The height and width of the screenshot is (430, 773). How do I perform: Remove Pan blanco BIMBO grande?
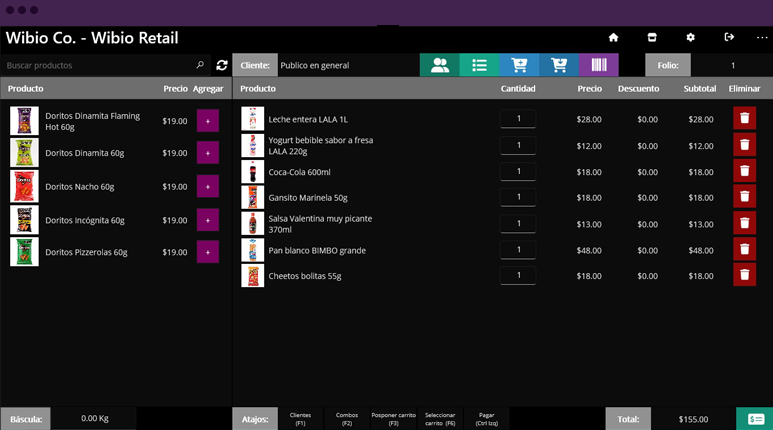pos(744,250)
